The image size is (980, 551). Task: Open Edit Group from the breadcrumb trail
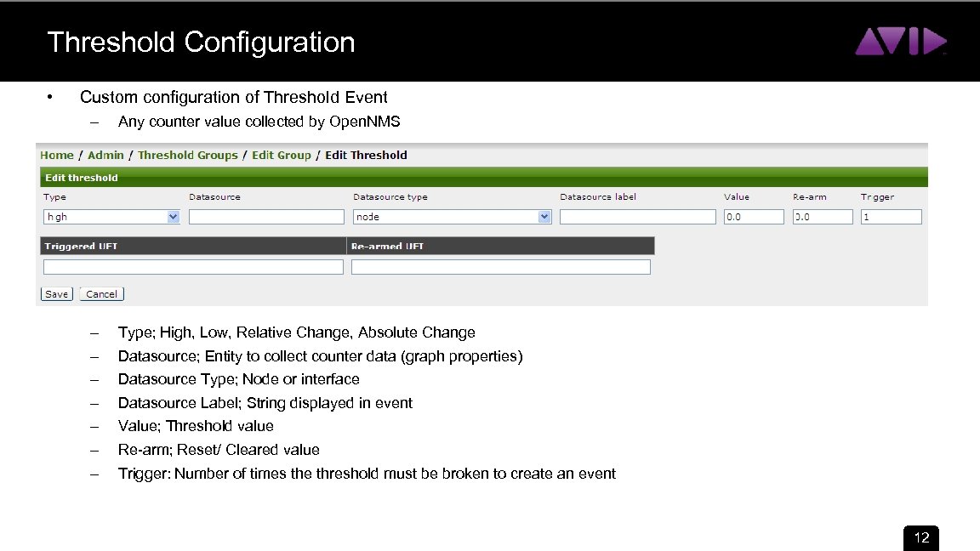282,155
